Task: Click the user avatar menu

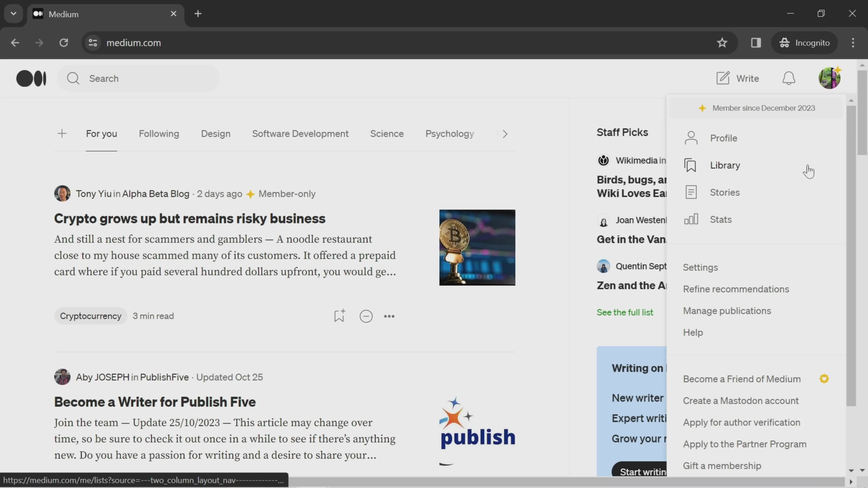Action: pos(830,78)
